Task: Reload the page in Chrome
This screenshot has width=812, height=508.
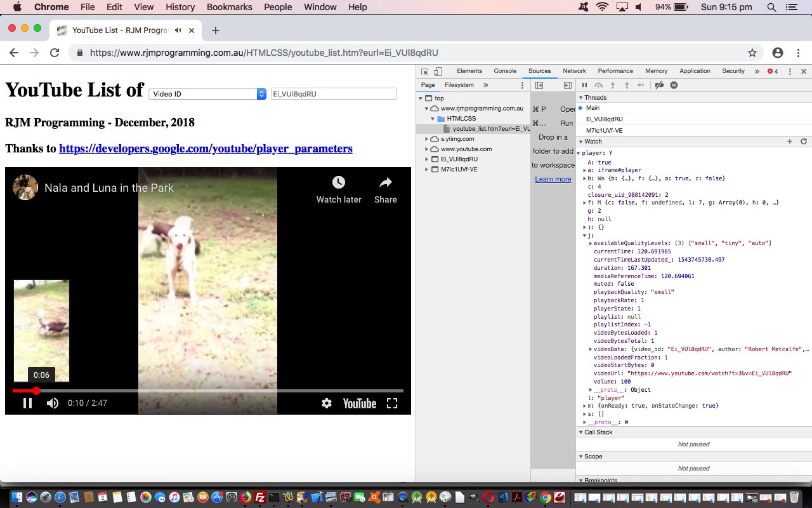Action: 55,53
